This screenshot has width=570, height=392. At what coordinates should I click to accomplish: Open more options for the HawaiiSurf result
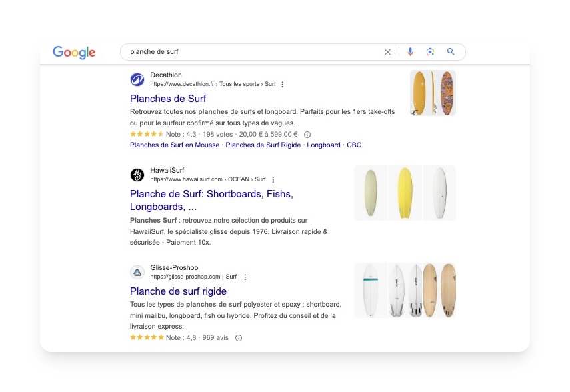273,179
